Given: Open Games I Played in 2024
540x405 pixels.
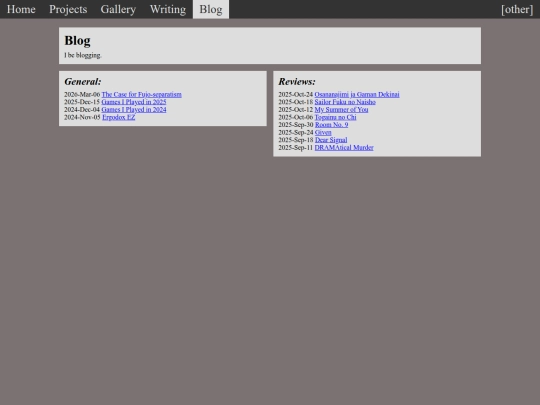Looking at the screenshot, I should tap(134, 110).
